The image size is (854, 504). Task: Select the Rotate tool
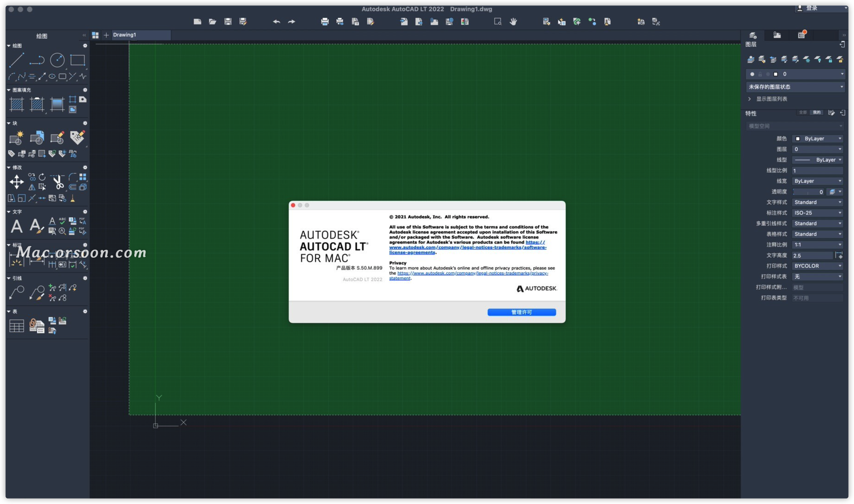(x=42, y=177)
